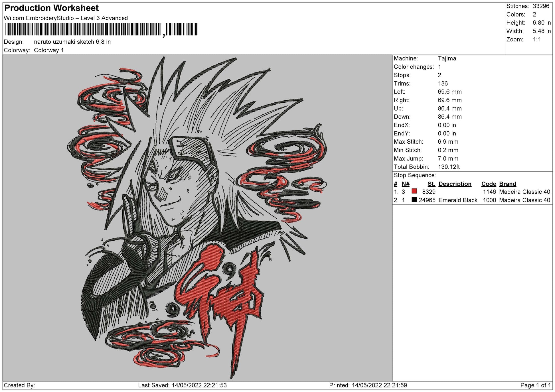Click the red thread color swatch

[x=414, y=191]
